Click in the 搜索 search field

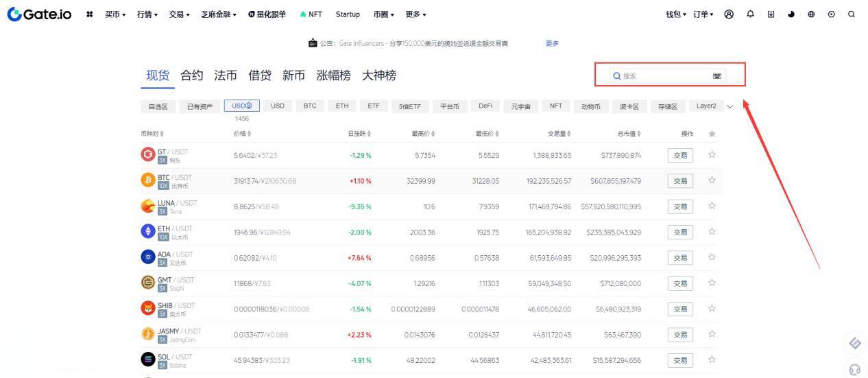click(x=668, y=76)
